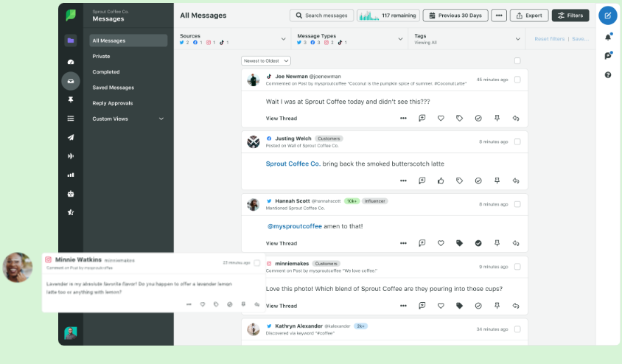Viewport: 622px width, 364px height.
Task: Add internal comment on Hannah Scott's message
Action: 422,243
